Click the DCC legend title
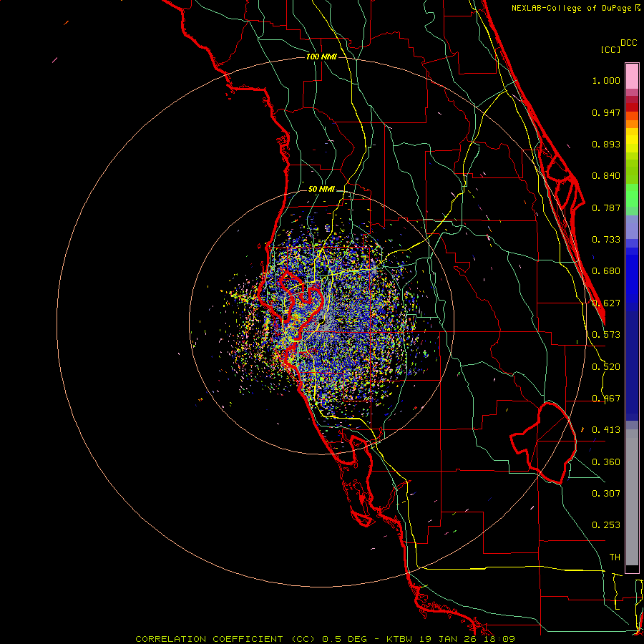Viewport: 644px width, 644px height. (629, 43)
